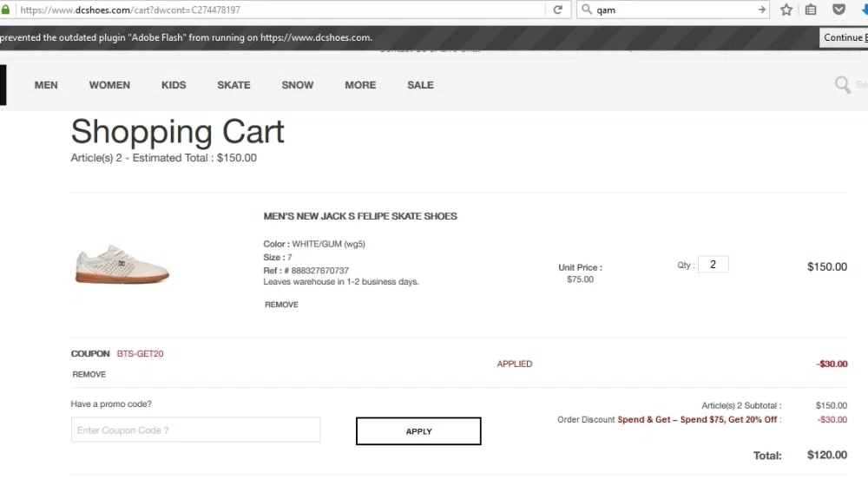Open the SKATE menu

pyautogui.click(x=233, y=85)
